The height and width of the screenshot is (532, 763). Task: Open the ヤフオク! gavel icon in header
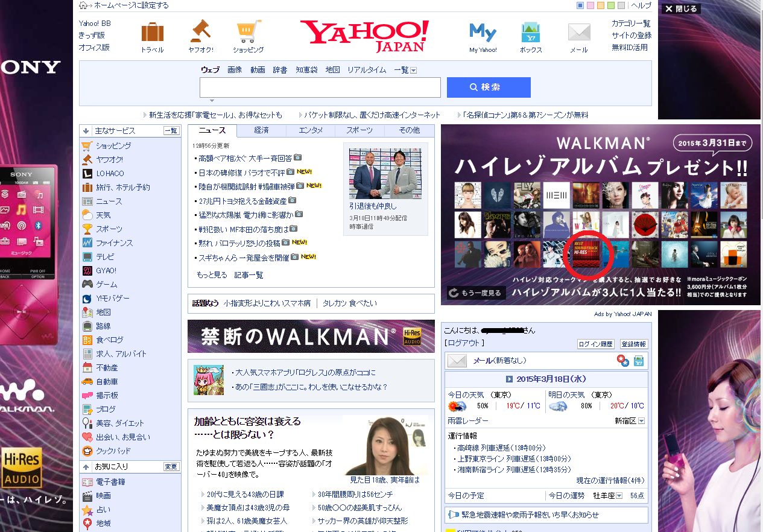pos(200,30)
